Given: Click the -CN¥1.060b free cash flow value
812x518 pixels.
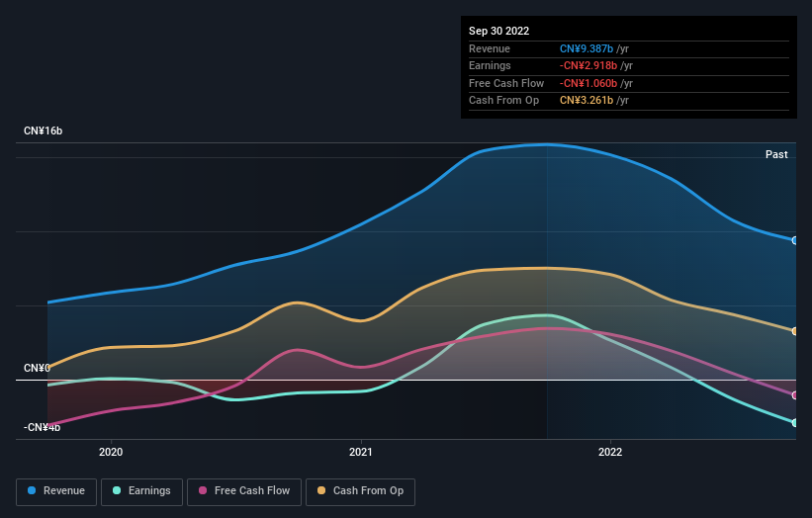Looking at the screenshot, I should click(x=590, y=83).
